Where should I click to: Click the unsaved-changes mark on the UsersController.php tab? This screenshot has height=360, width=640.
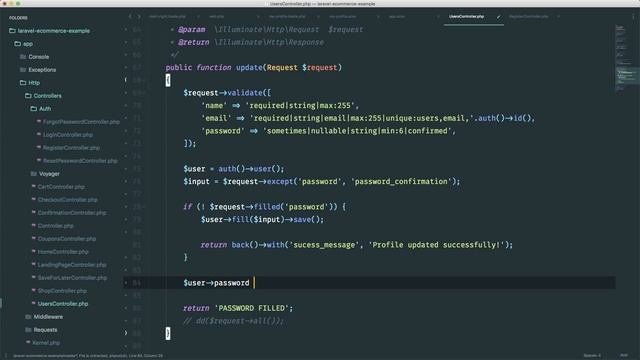[498, 17]
